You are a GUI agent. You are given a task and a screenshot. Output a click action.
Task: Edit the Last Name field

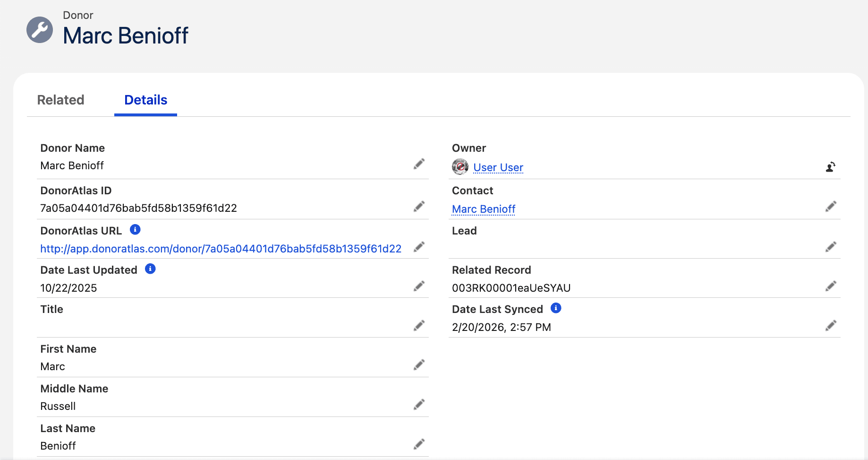[418, 443]
